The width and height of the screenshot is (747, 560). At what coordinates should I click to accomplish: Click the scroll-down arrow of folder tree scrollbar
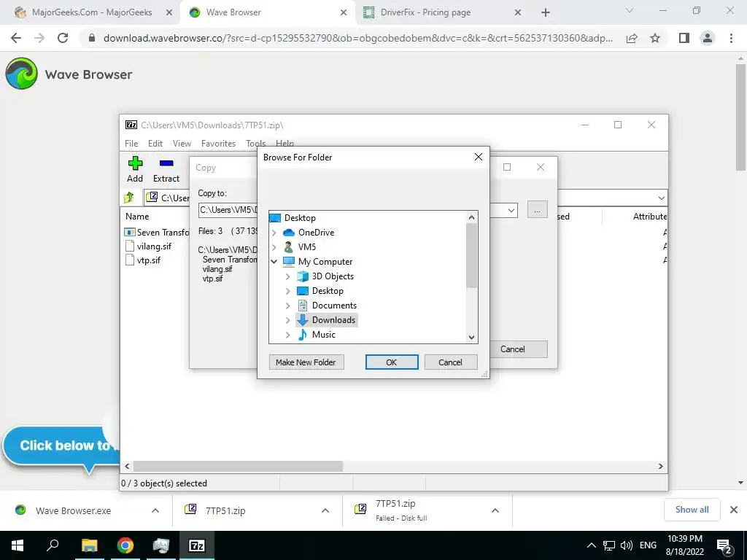(472, 337)
